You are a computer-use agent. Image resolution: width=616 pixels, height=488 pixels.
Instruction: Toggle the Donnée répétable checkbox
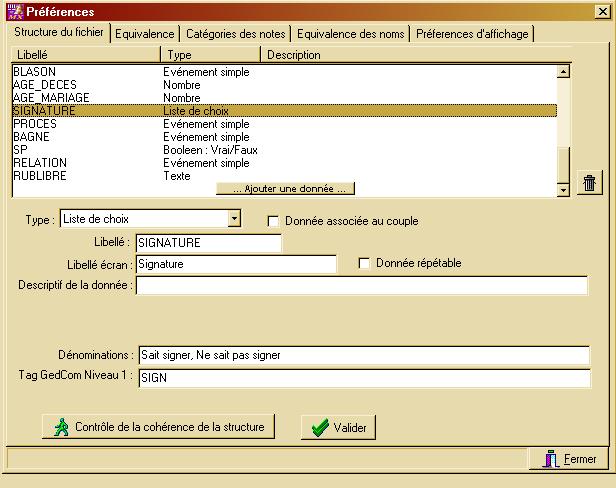point(364,263)
